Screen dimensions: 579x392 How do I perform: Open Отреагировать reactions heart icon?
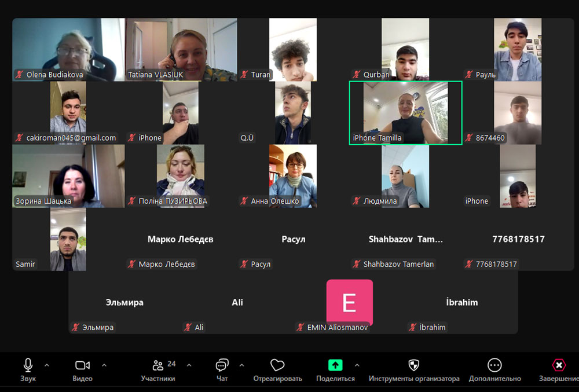[277, 365]
